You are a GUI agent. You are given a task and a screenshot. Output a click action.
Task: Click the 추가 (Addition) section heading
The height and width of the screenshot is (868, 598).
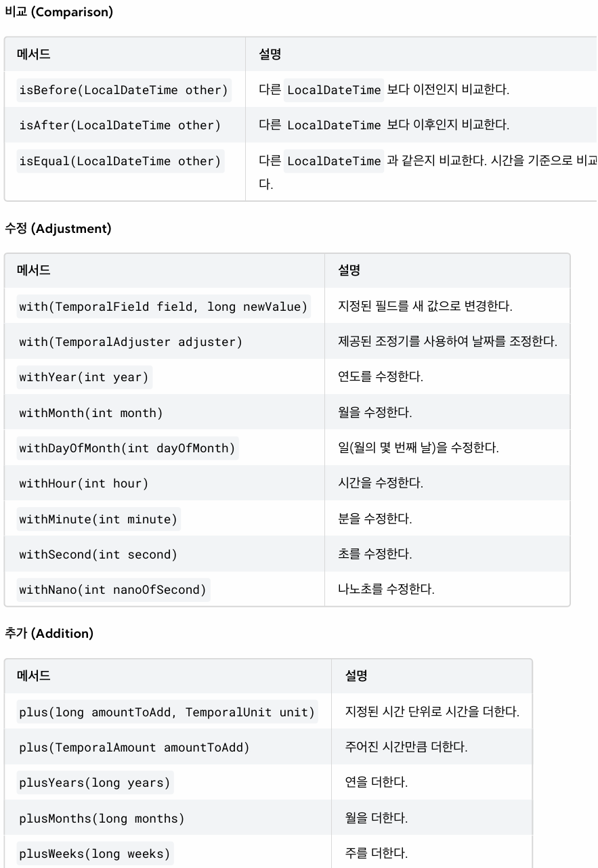point(49,634)
